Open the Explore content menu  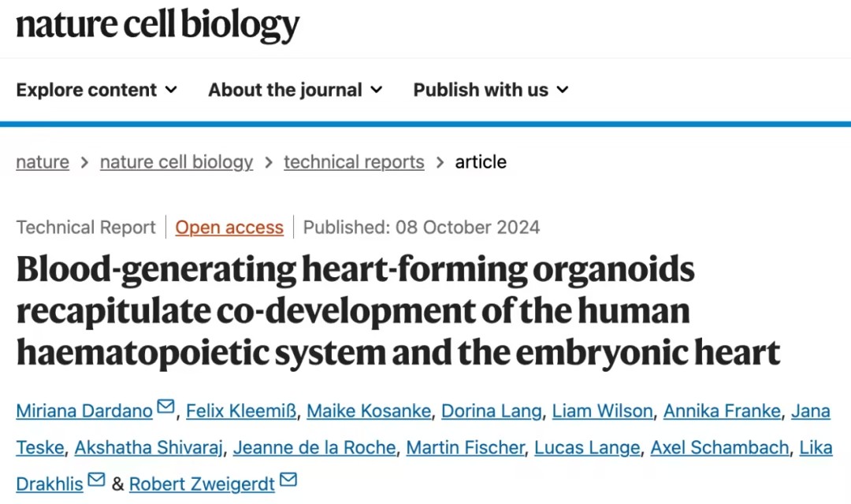97,90
